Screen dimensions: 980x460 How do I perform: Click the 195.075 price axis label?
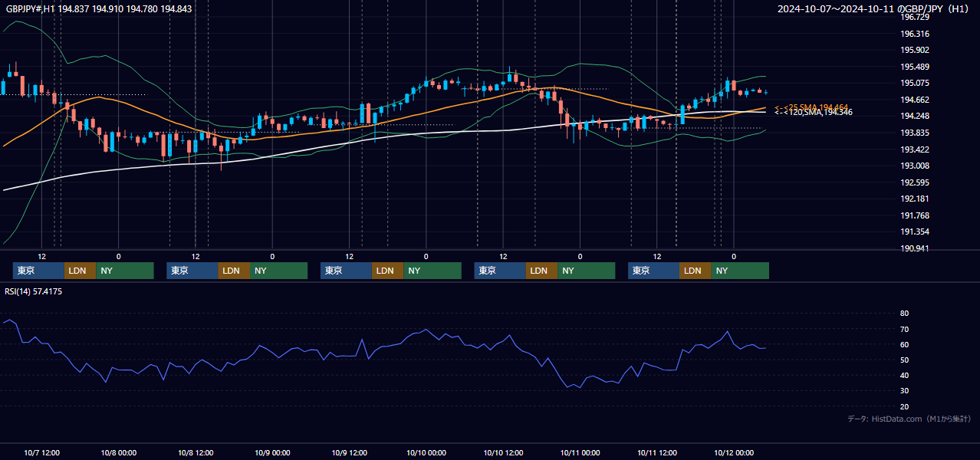point(915,84)
